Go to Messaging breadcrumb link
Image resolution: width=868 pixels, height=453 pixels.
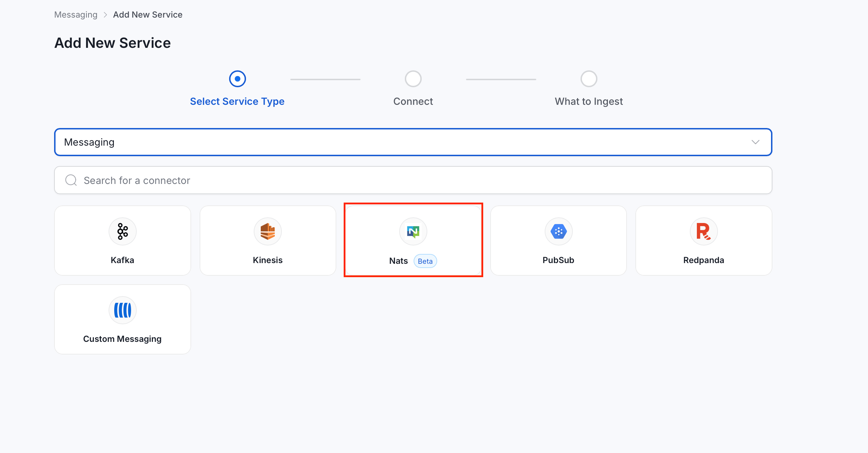76,15
